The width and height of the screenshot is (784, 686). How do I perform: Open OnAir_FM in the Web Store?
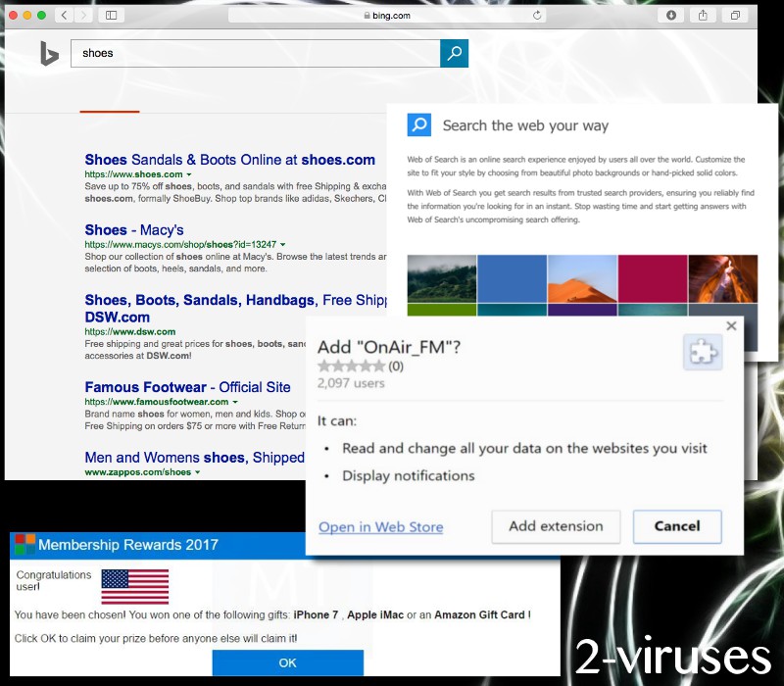(380, 526)
